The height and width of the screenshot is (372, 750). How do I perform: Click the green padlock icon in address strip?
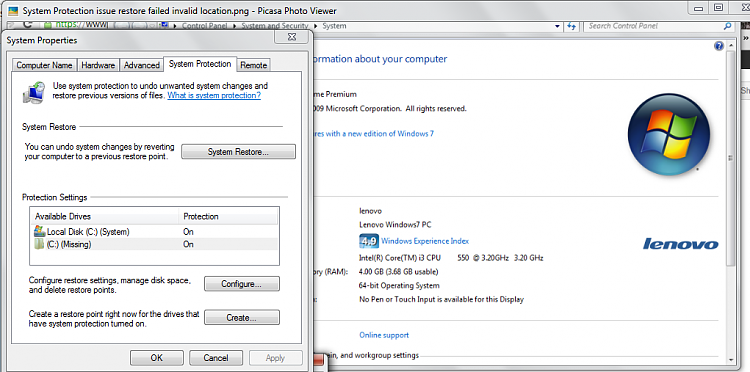coord(47,25)
